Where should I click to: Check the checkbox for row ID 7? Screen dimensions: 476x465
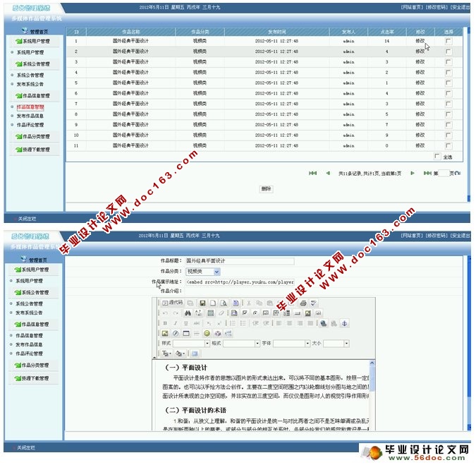coord(448,104)
